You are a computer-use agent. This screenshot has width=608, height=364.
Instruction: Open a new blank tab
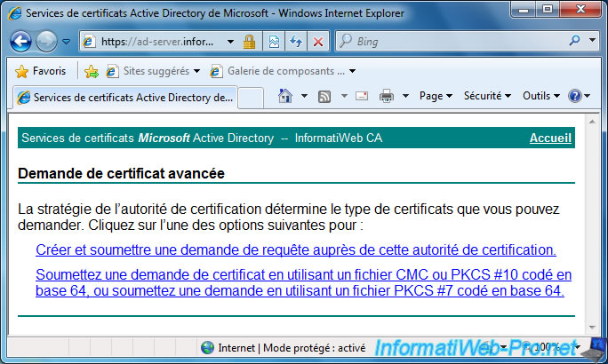pyautogui.click(x=251, y=98)
